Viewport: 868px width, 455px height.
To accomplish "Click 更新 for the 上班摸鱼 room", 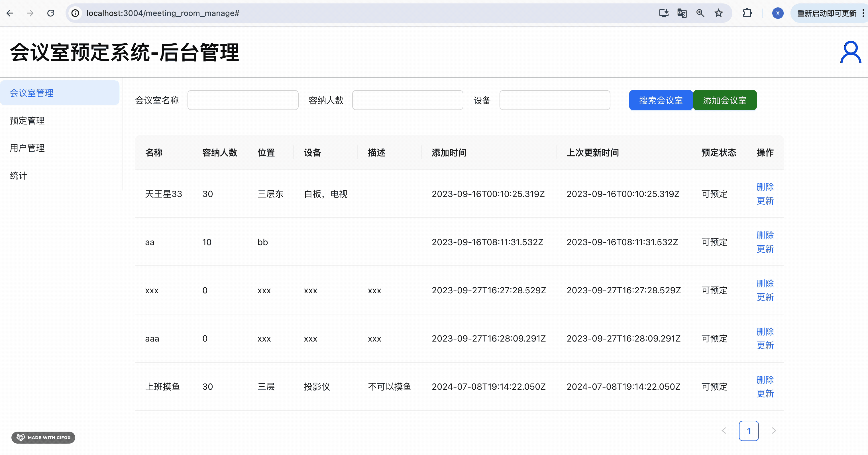I will pyautogui.click(x=765, y=393).
